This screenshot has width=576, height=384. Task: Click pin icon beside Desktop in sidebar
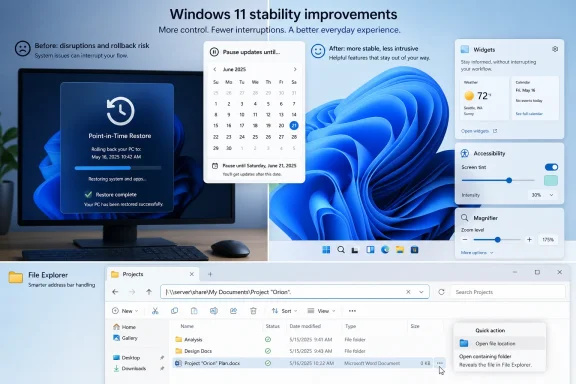(x=162, y=358)
